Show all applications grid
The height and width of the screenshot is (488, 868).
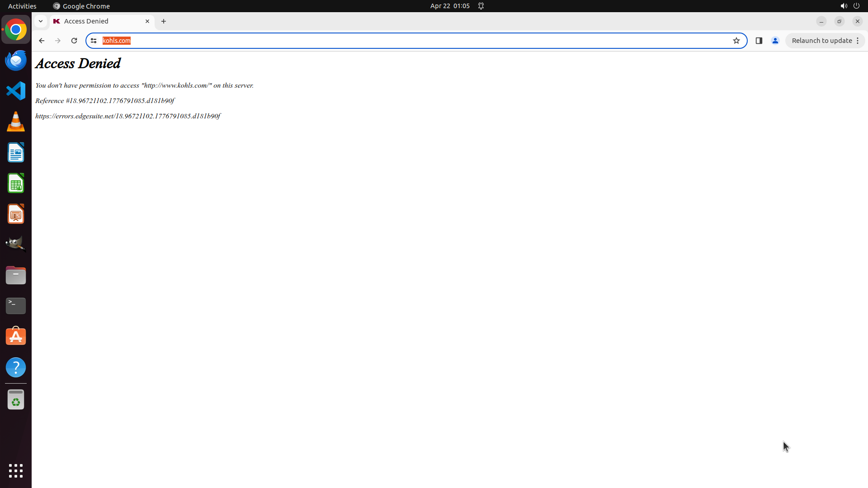click(x=16, y=470)
